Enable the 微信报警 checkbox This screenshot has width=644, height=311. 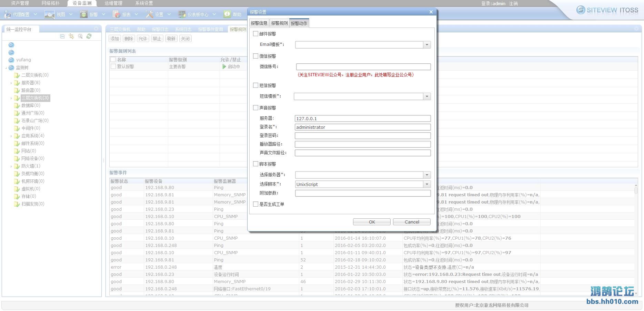[255, 56]
